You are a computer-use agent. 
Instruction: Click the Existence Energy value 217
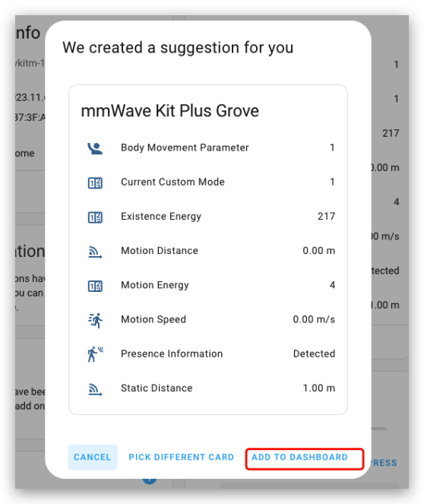[x=326, y=217]
